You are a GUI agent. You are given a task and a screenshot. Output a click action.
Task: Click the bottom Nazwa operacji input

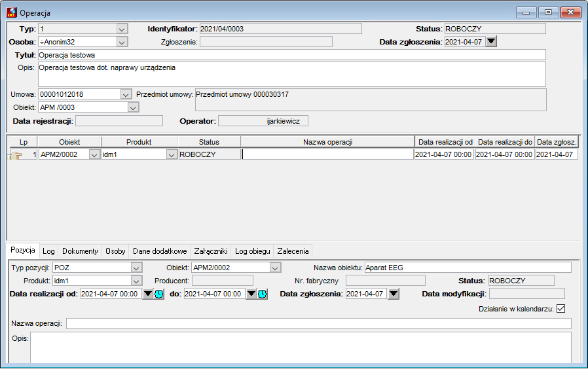pos(319,324)
